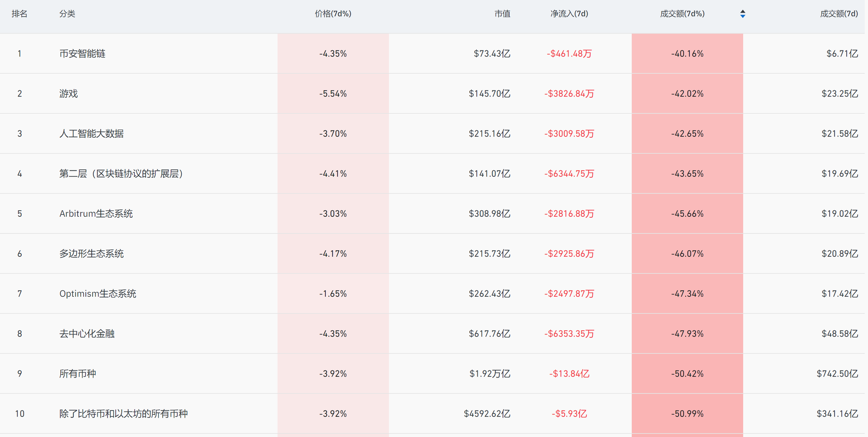
Task: Select net inflow -$6353.35万
Action: pyautogui.click(x=569, y=334)
